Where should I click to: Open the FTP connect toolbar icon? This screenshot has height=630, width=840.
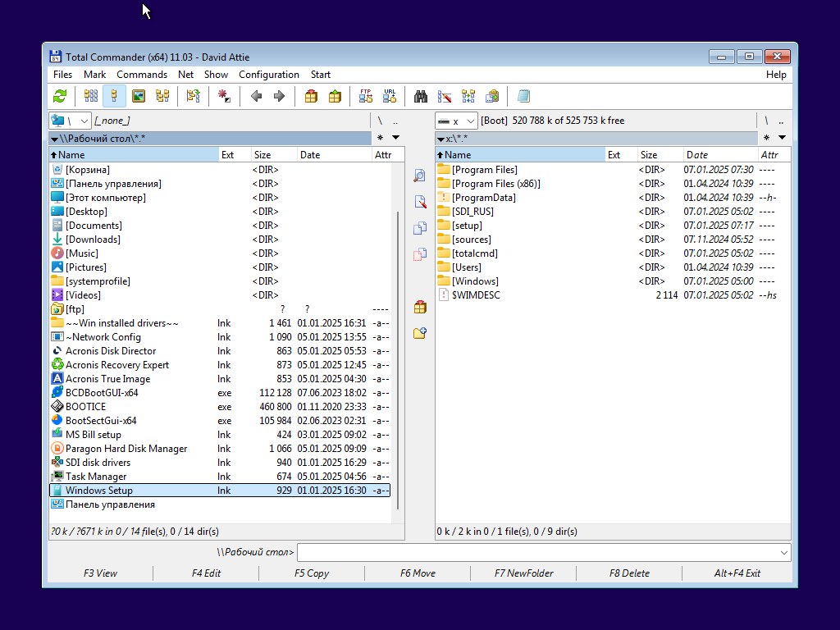tap(366, 97)
